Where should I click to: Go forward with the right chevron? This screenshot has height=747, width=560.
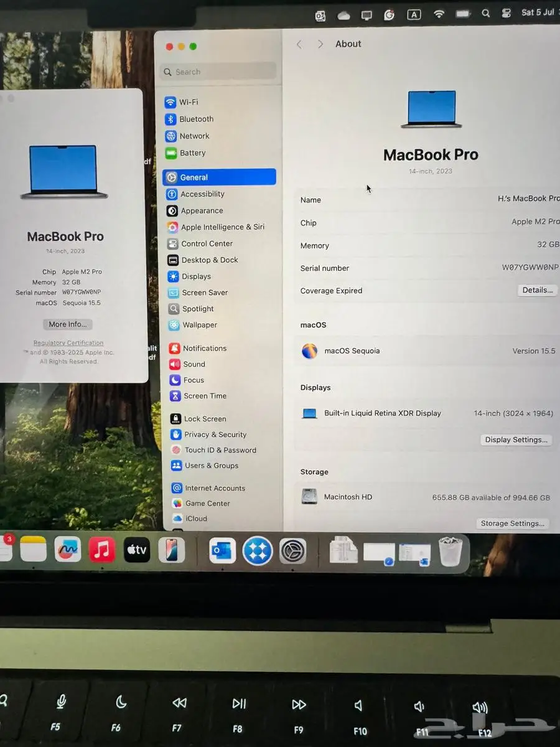pyautogui.click(x=320, y=44)
